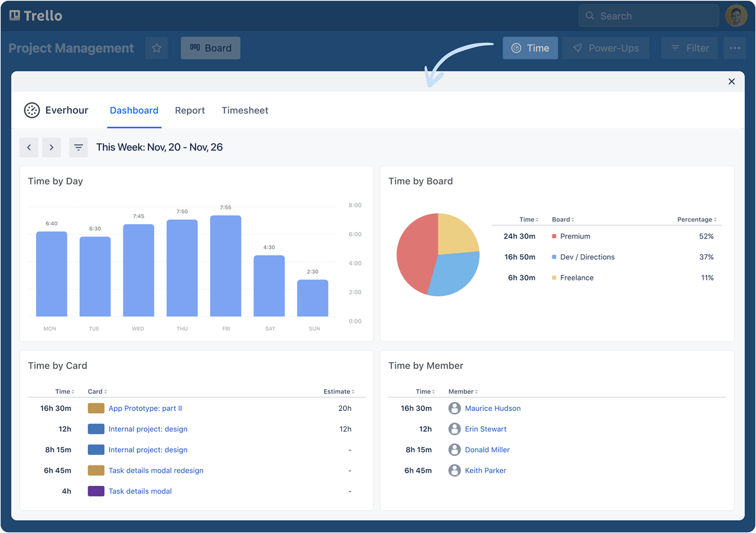
Task: Open the card App Prototype: part II
Action: pos(145,408)
